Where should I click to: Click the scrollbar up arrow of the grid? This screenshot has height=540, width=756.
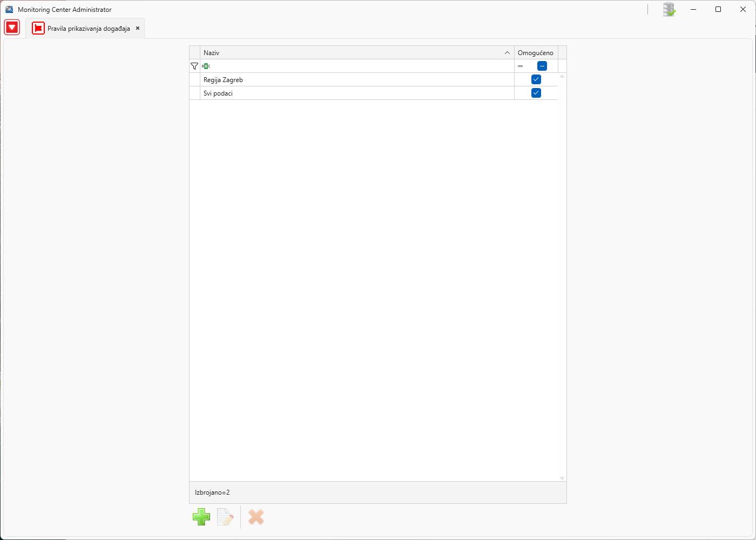562,76
